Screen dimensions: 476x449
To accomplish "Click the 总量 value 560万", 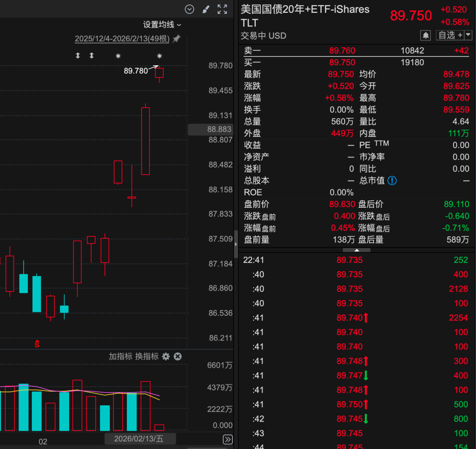I will (342, 122).
